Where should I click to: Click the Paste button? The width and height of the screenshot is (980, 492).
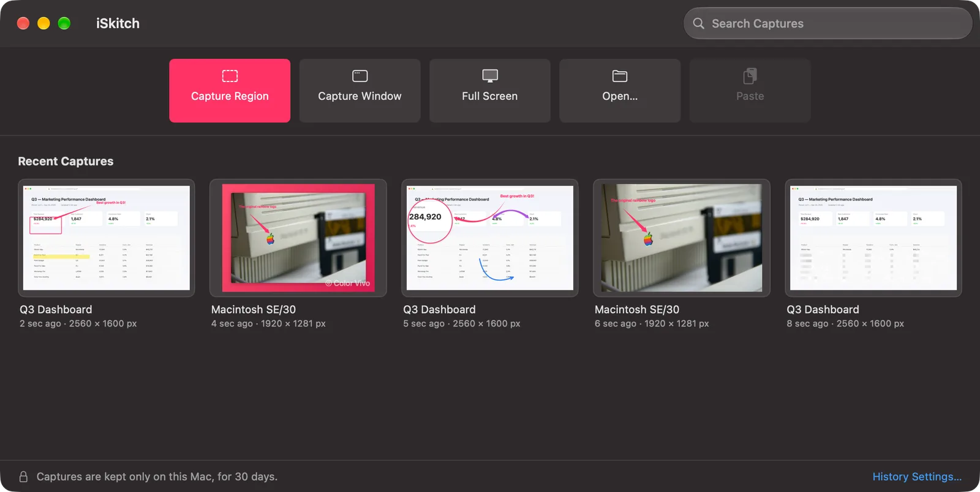(x=750, y=91)
